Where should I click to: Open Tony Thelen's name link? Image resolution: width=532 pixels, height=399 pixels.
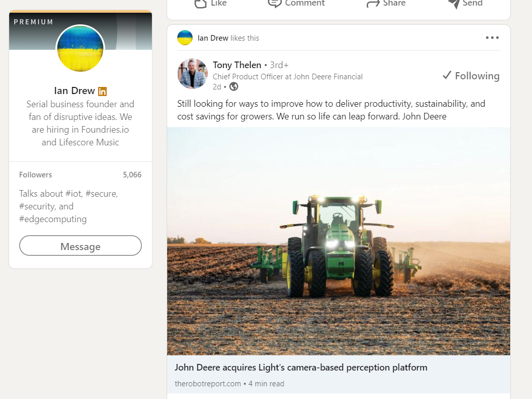click(237, 65)
